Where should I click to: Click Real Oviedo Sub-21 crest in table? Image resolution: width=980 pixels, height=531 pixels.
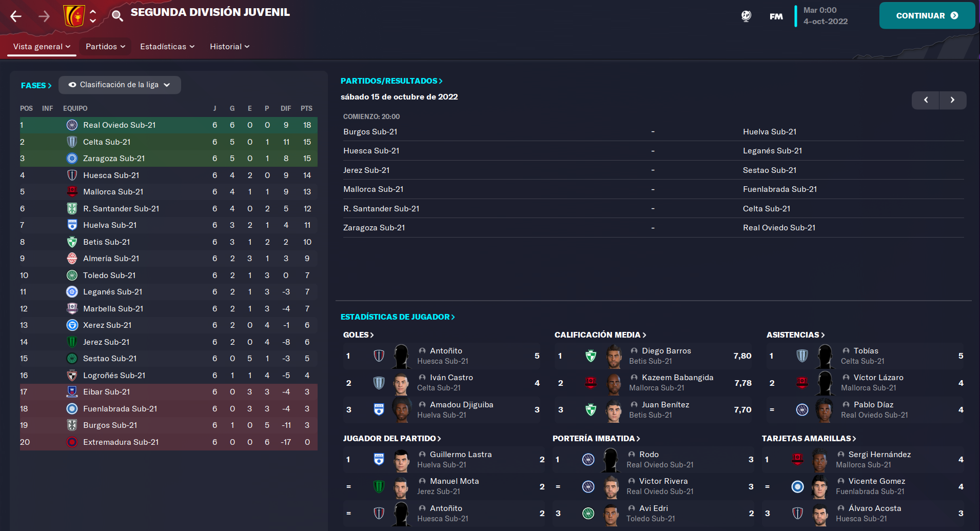tap(72, 125)
